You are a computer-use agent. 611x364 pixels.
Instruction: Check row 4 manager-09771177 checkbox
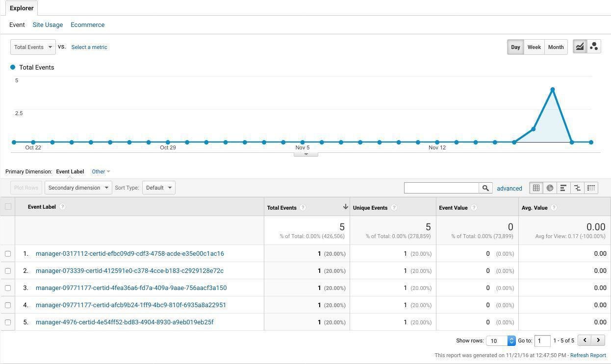tap(8, 305)
